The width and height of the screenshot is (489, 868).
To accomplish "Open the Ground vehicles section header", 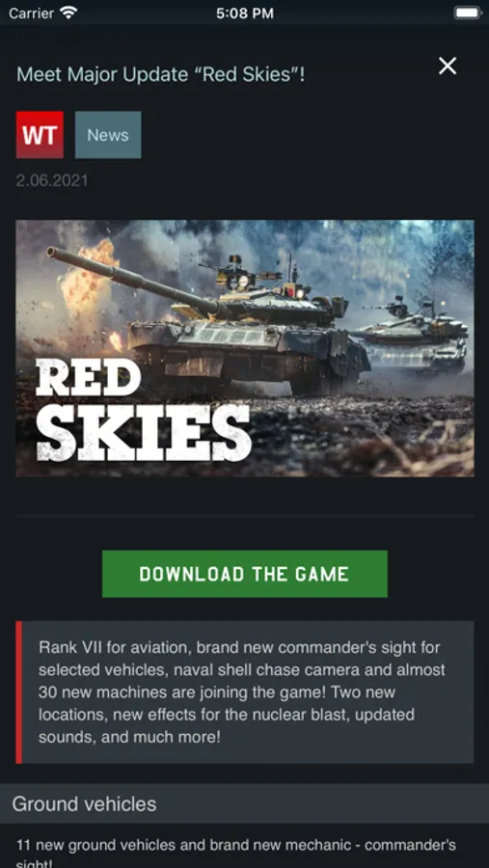I will point(244,803).
